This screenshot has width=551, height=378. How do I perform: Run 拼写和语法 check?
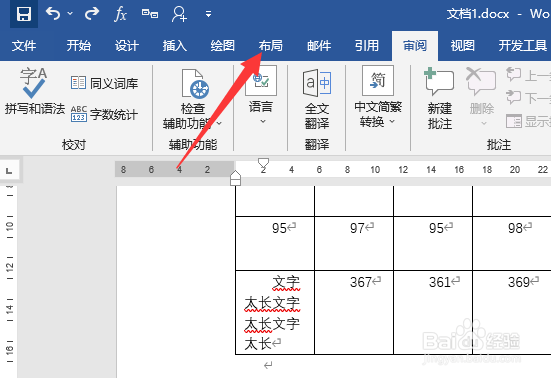[x=34, y=91]
